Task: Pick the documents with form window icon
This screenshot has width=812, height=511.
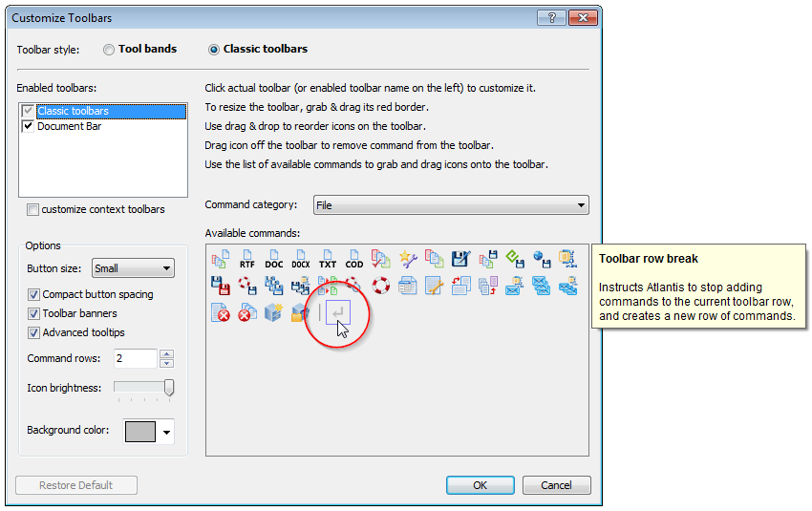Action: click(408, 286)
